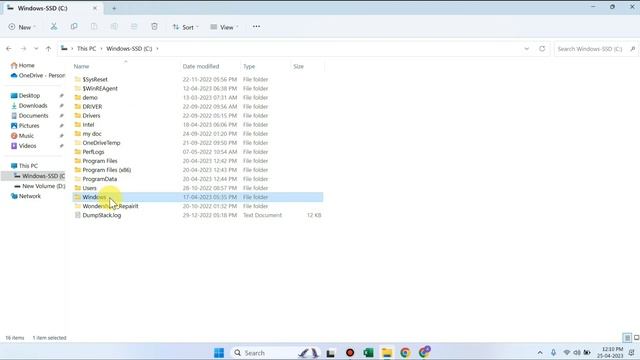Click the Rename icon in toolbar
Image resolution: width=640 pixels, height=360 pixels.
[x=114, y=27]
